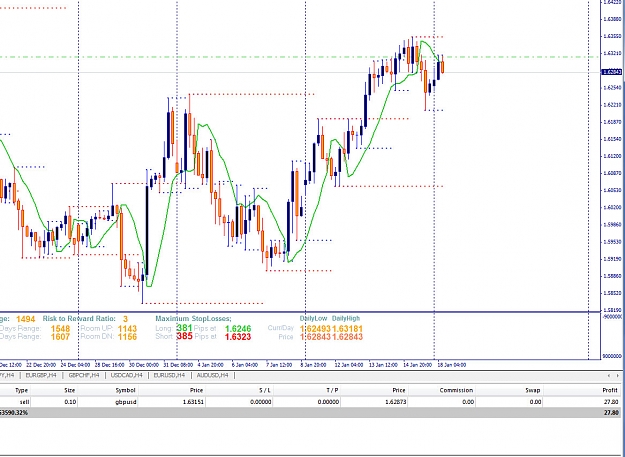Click the orange range value 1548
This screenshot has height=457, width=625.
(x=60, y=329)
